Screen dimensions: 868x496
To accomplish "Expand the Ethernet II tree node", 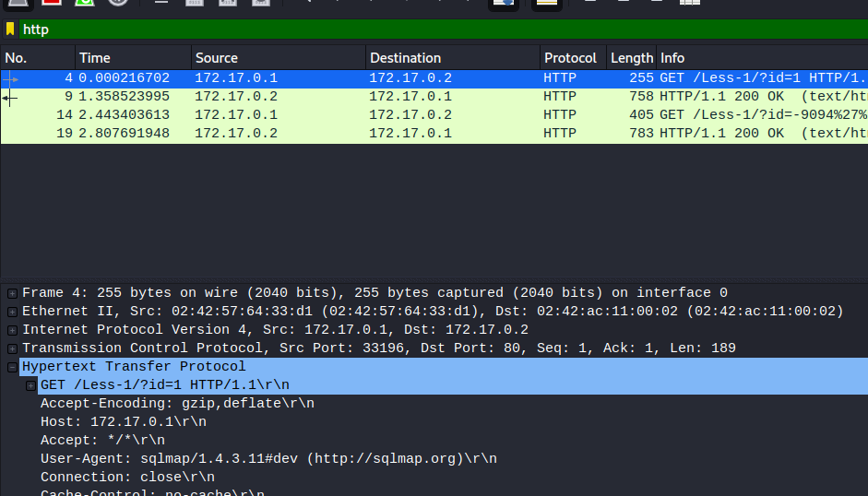I will (x=12, y=312).
